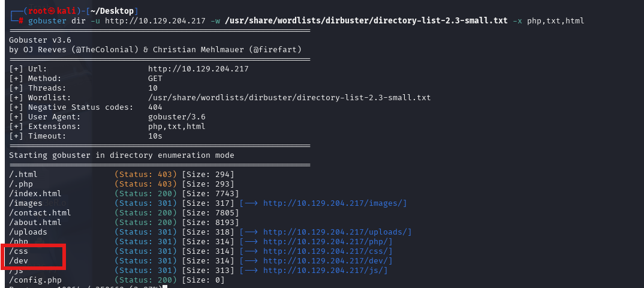Click the /about.html result entry

tap(35, 222)
